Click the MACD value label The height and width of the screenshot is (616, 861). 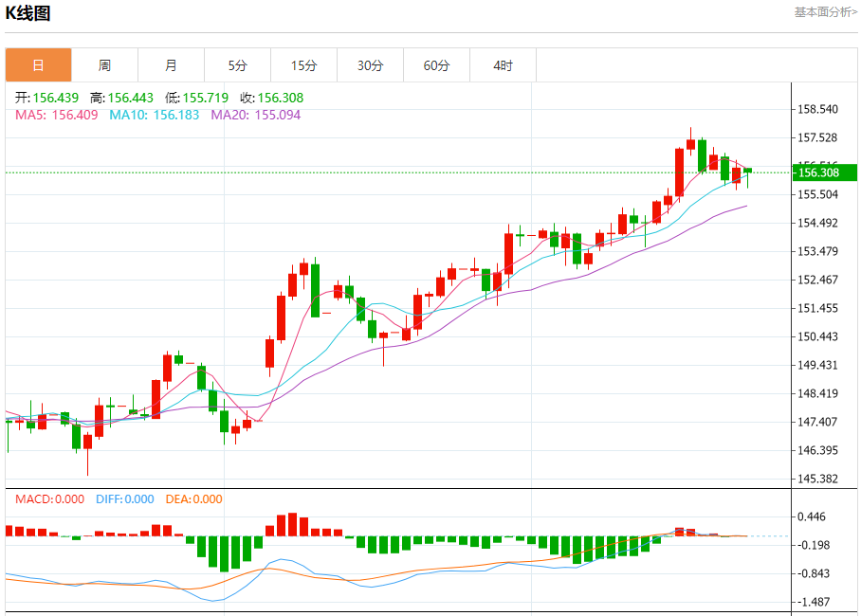[x=48, y=499]
